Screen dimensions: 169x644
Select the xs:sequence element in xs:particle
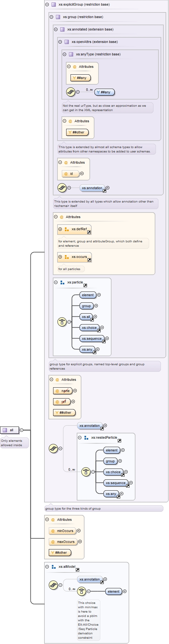pyautogui.click(x=92, y=338)
